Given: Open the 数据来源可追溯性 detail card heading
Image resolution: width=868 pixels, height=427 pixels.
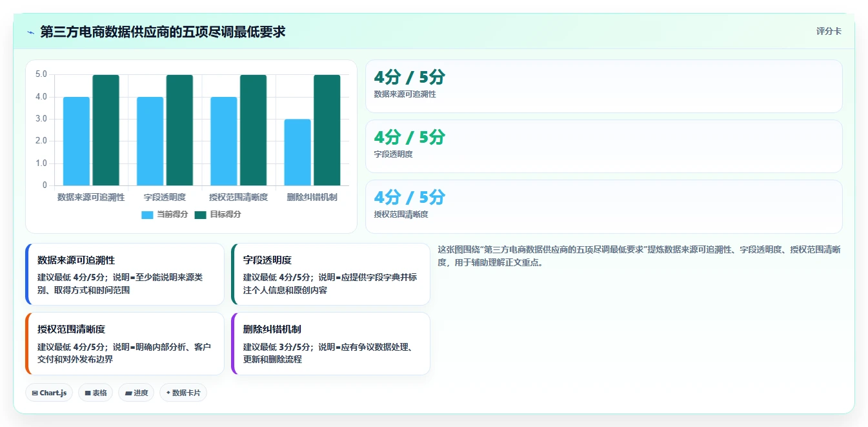Looking at the screenshot, I should coord(76,260).
